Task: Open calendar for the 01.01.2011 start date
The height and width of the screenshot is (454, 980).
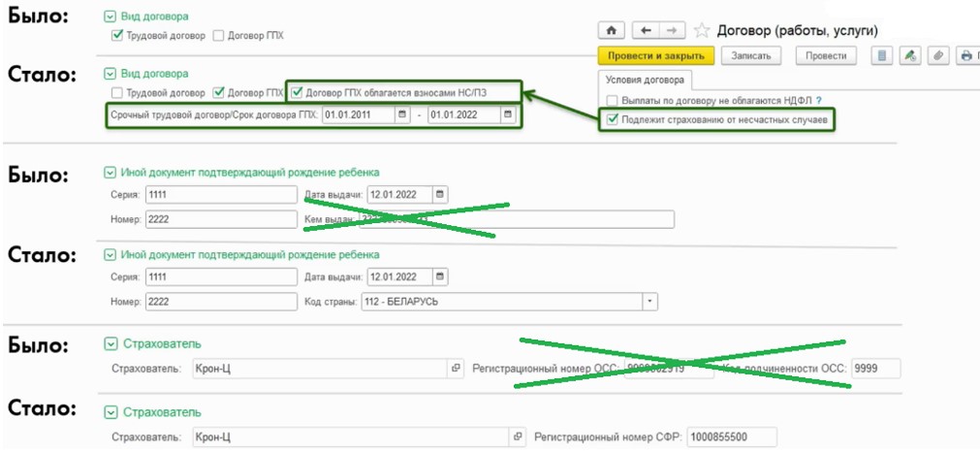Action: click(402, 115)
